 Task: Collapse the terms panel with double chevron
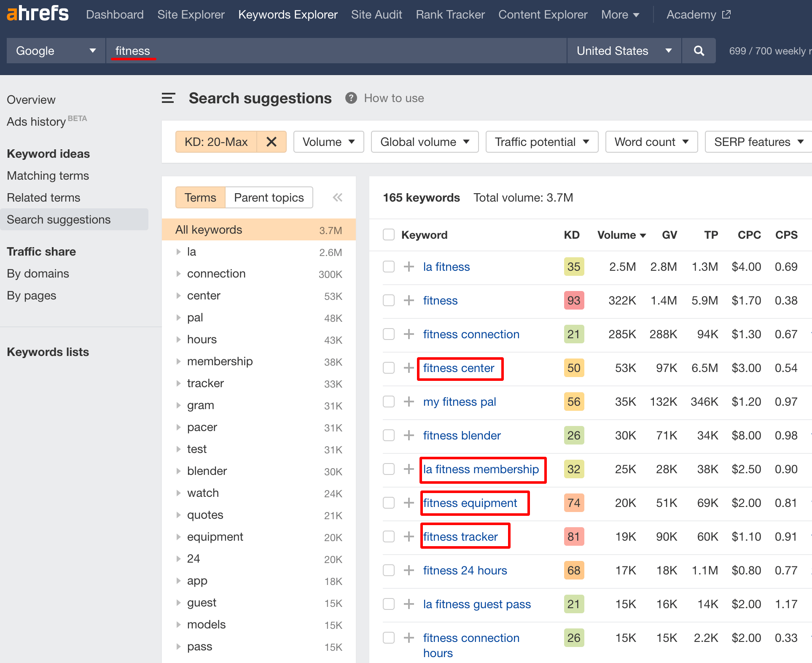337,197
